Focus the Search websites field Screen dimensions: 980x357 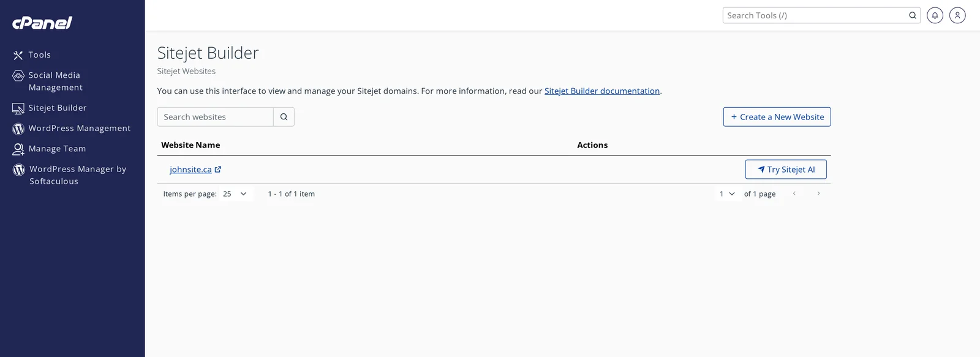click(215, 117)
